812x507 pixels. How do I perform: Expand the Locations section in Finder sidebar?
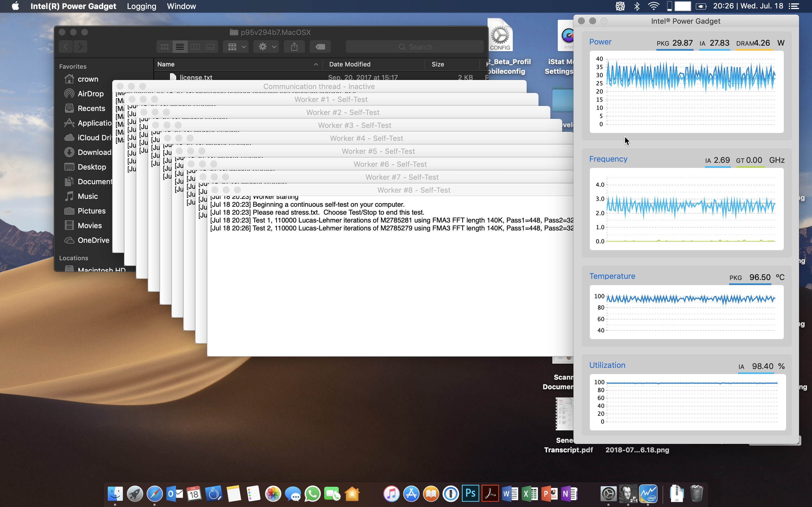click(72, 258)
